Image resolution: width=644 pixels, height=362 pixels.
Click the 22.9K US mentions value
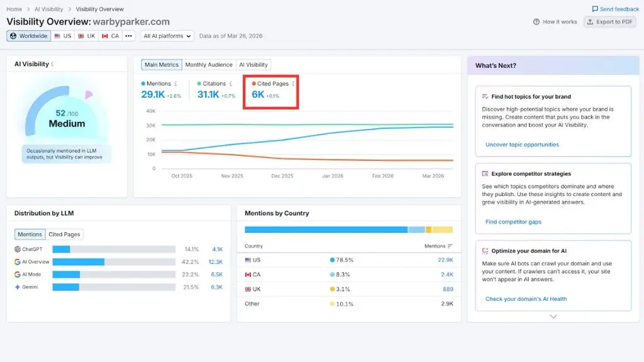pyautogui.click(x=445, y=260)
